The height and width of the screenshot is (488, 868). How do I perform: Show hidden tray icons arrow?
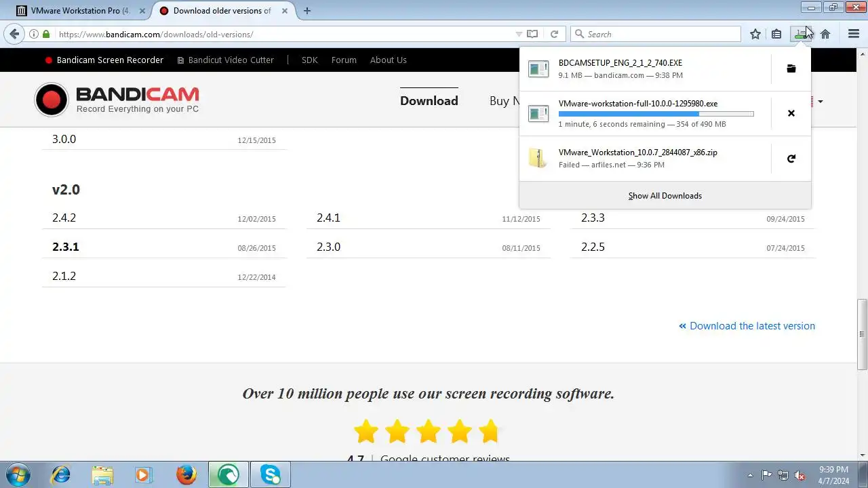click(x=750, y=475)
